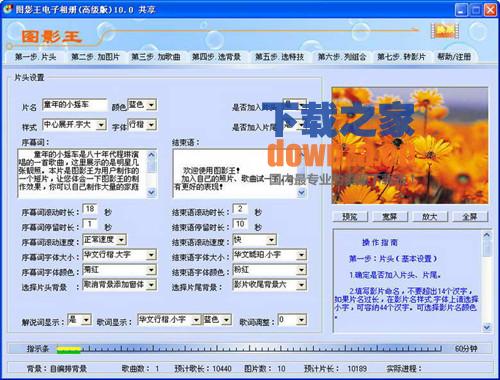Image resolution: width=500 pixels, height=380 pixels.
Task: Click the 宽屏 button
Action: 390,217
